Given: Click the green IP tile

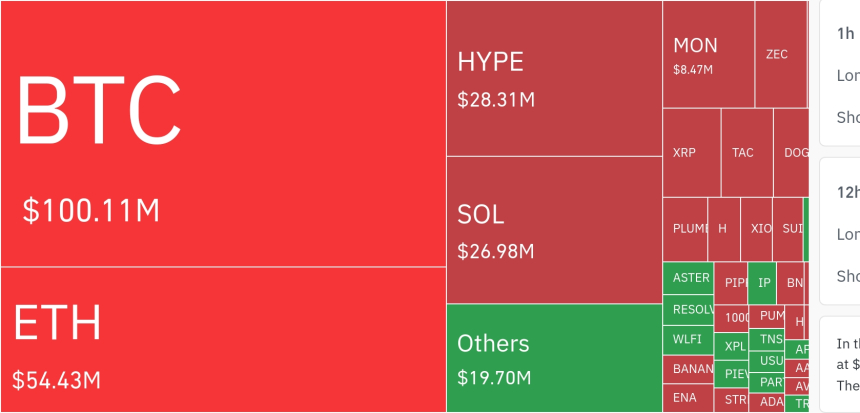Looking at the screenshot, I should point(763,283).
